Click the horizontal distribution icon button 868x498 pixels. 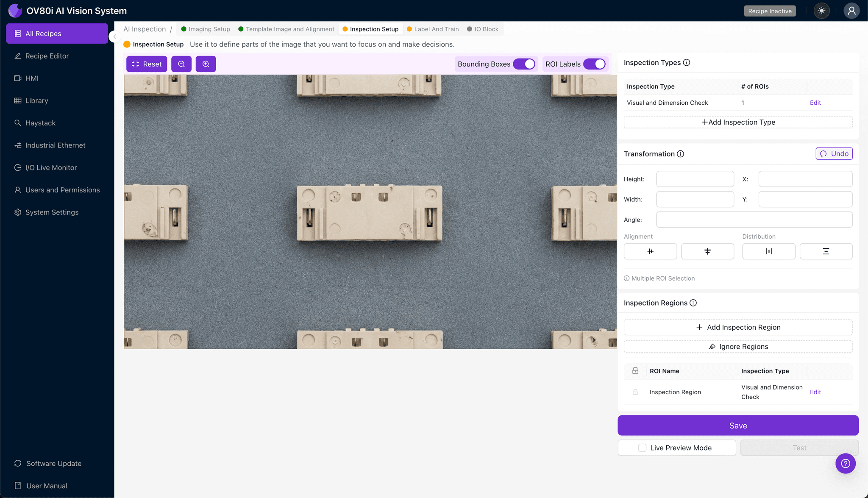(x=768, y=251)
